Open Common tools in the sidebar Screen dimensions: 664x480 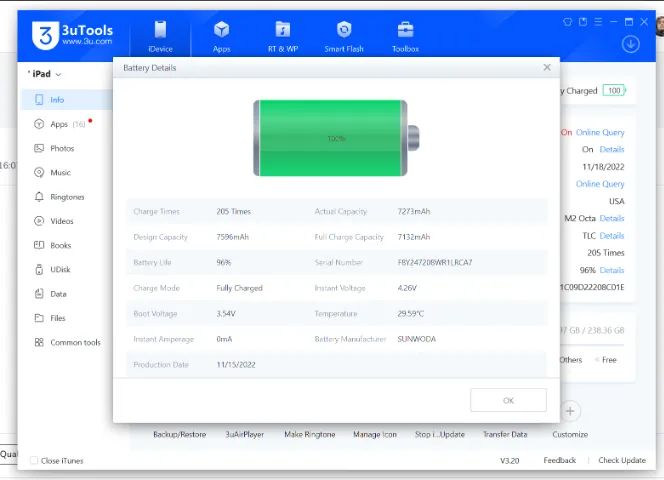tap(75, 342)
